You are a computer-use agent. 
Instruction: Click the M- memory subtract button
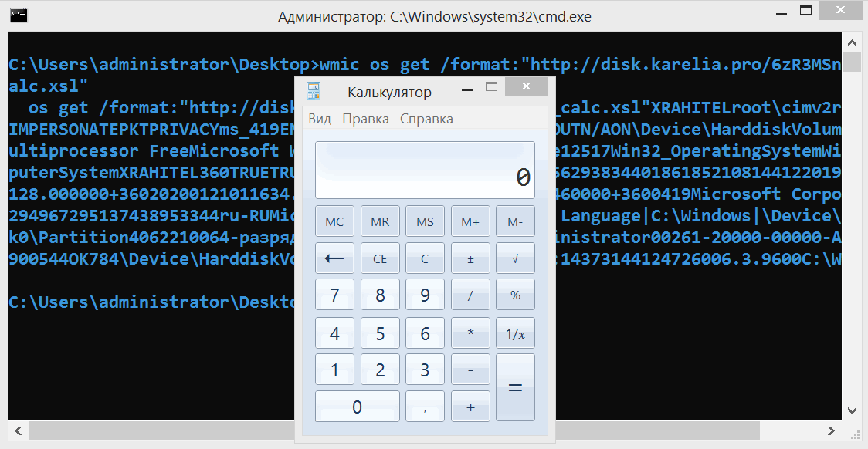[515, 221]
